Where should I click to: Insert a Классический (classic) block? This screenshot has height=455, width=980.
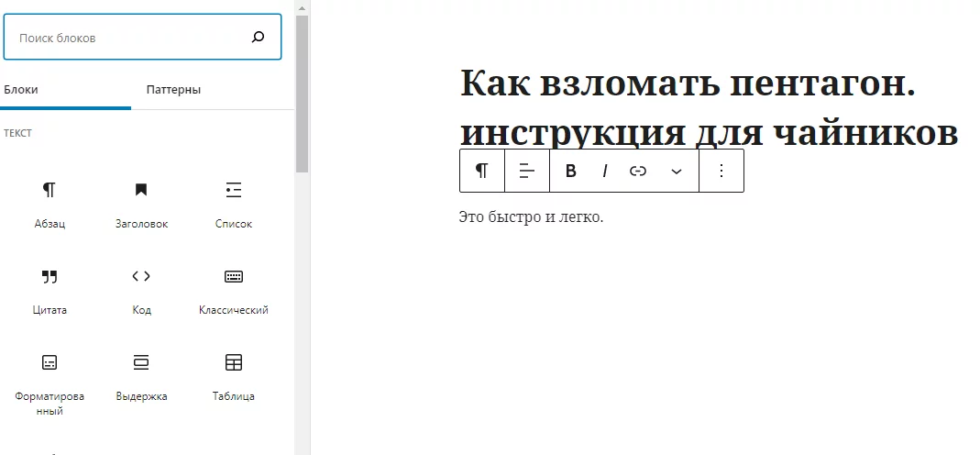point(233,291)
